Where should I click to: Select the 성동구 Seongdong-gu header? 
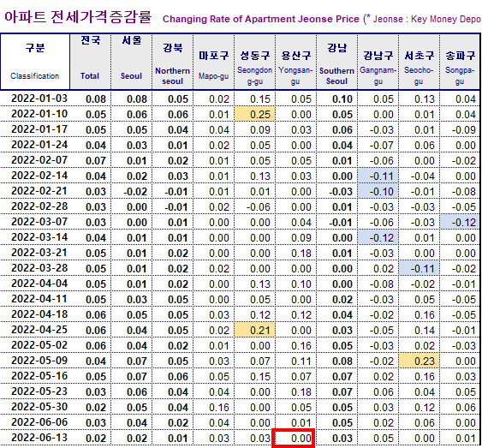(x=255, y=62)
